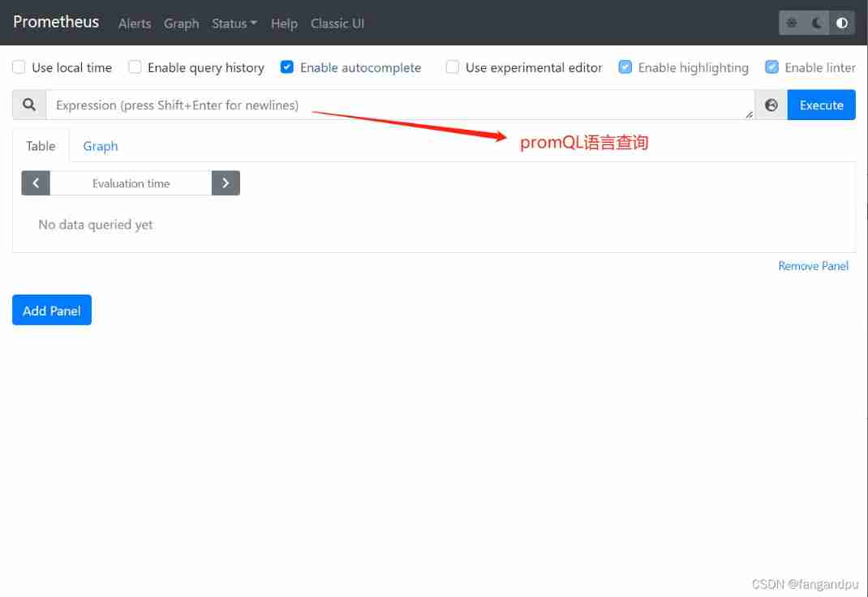Image resolution: width=868 pixels, height=597 pixels.
Task: Click the Add Panel button
Action: (x=51, y=311)
